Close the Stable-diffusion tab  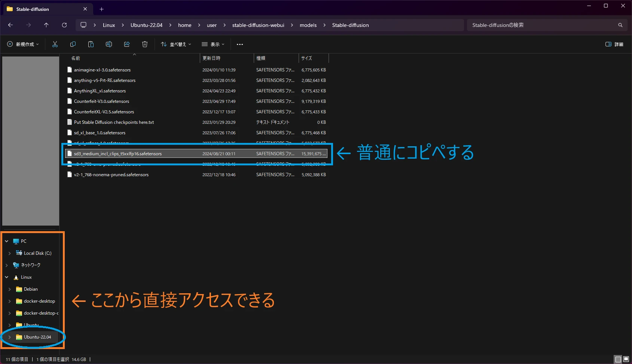click(85, 9)
